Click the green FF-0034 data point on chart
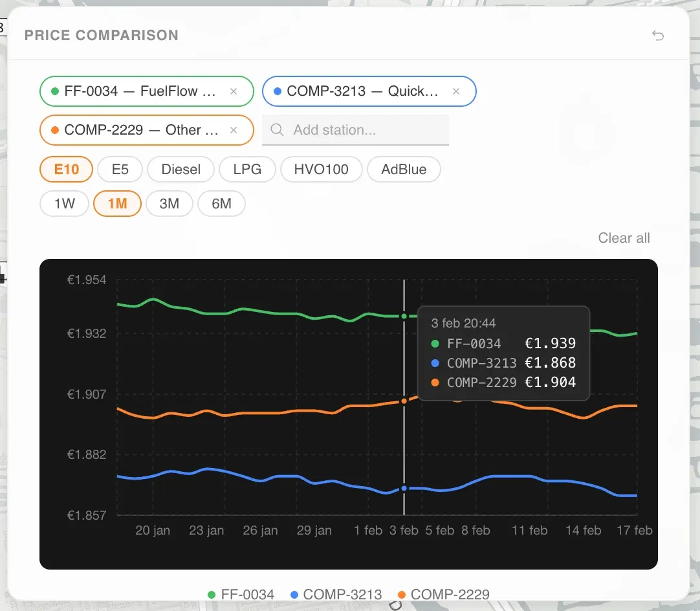Viewport: 700px width, 611px height. tap(404, 317)
